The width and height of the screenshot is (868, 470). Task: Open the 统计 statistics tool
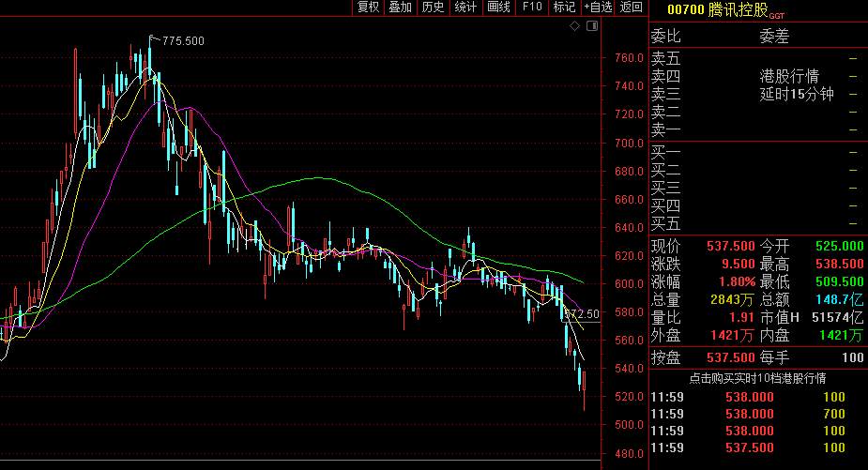click(x=465, y=8)
